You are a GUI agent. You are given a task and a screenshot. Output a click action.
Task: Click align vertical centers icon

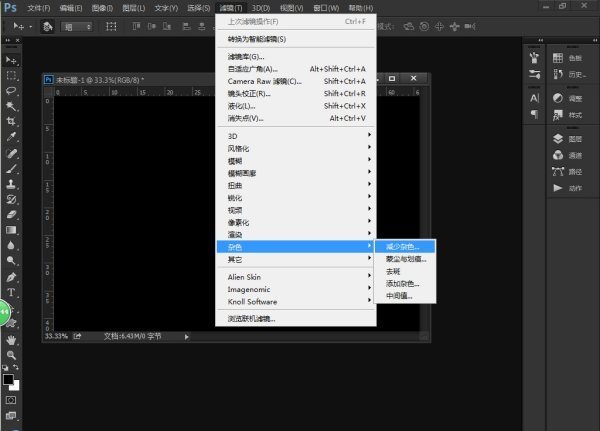[x=152, y=26]
